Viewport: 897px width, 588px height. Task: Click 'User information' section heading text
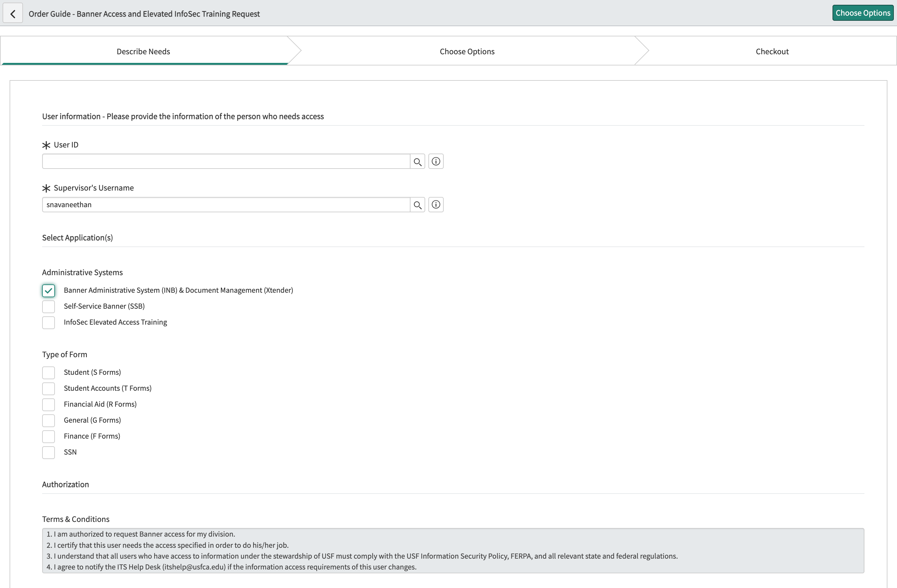coord(183,116)
